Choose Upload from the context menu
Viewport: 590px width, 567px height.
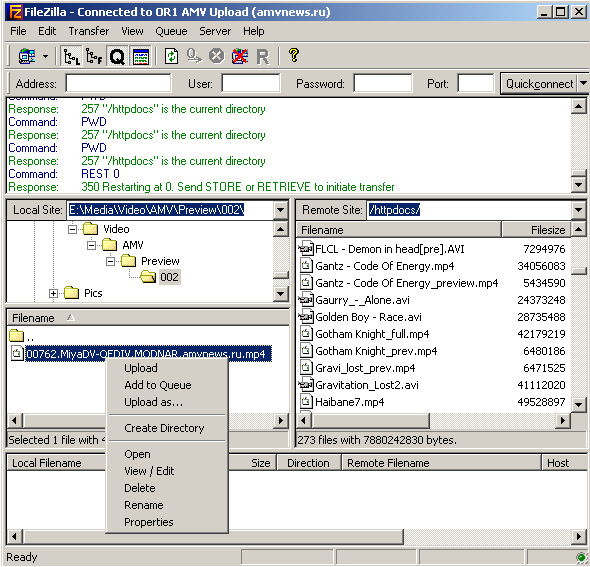click(x=141, y=368)
